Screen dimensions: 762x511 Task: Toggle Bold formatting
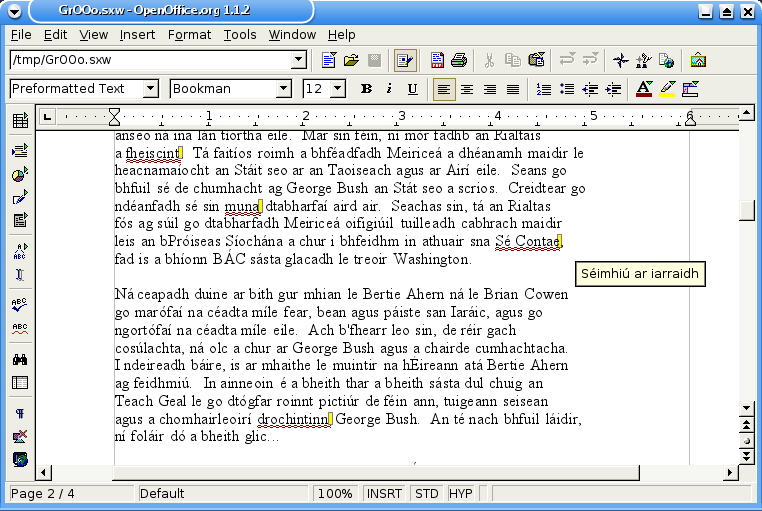click(x=366, y=89)
